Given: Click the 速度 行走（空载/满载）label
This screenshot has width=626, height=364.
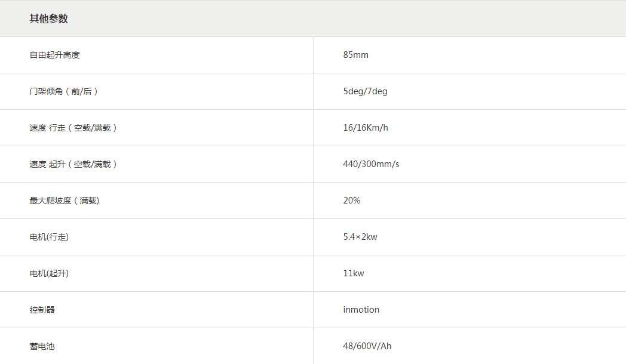Looking at the screenshot, I should (73, 128).
